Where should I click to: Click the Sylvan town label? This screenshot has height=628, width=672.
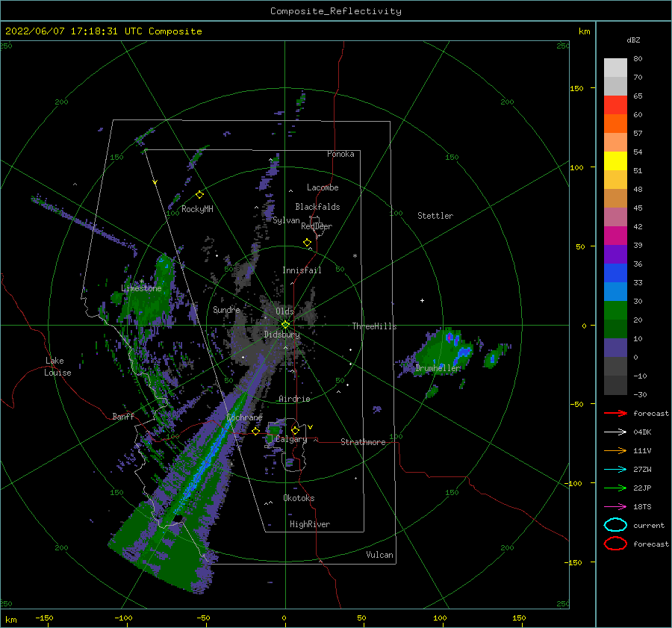(x=286, y=220)
